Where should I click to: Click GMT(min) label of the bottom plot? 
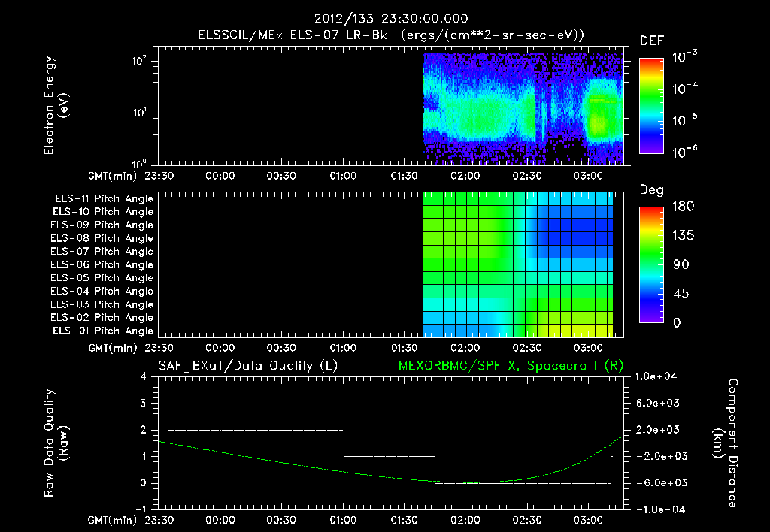point(113,520)
